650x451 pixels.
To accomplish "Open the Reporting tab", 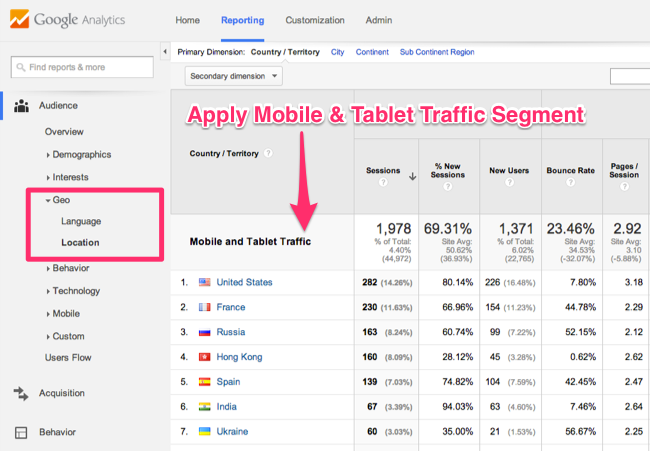I will tap(243, 20).
